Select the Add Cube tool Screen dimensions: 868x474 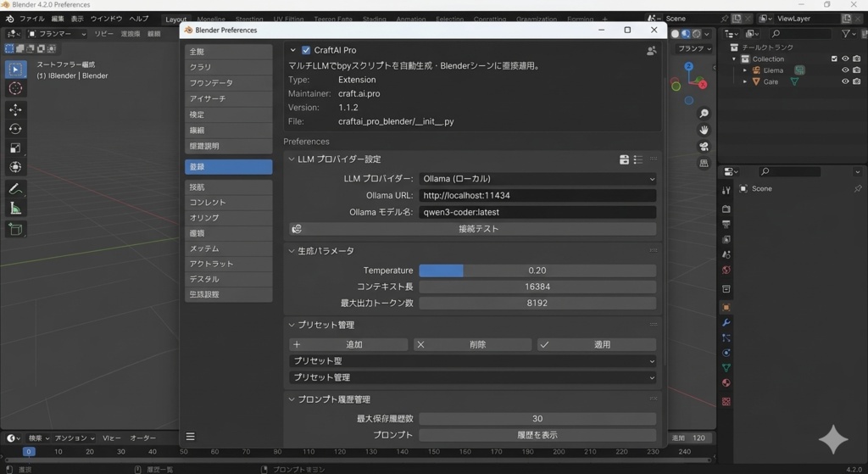tap(15, 229)
